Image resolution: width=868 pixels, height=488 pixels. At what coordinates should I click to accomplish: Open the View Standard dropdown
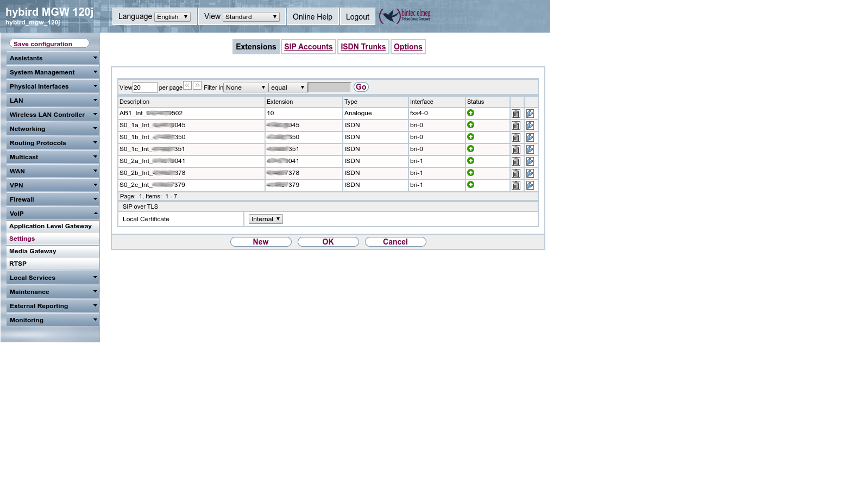(251, 17)
